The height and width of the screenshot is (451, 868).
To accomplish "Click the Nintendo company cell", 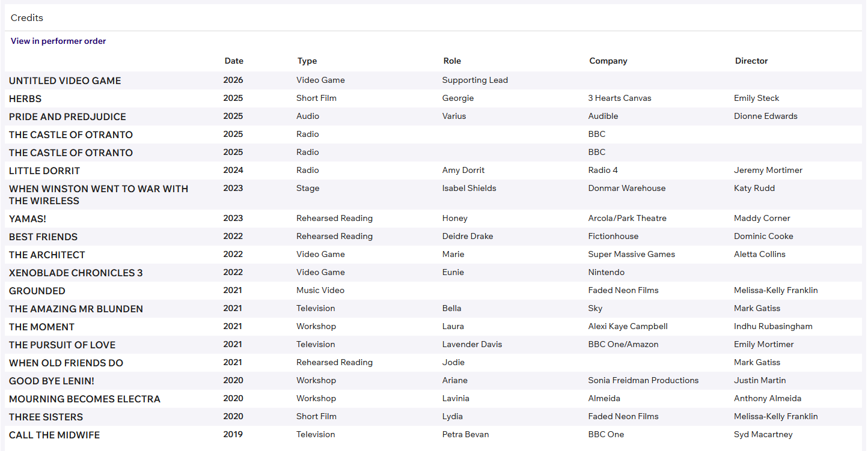I will tap(607, 272).
